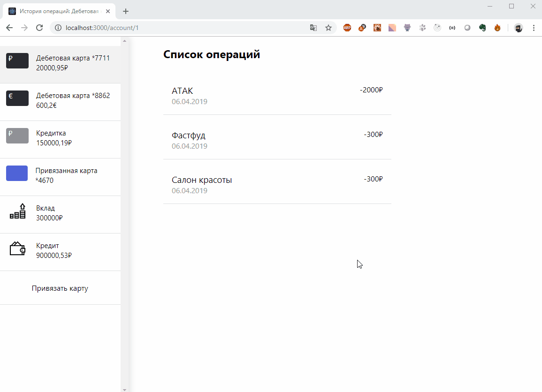The width and height of the screenshot is (542, 392).
Task: Open the browser profile avatar
Action: click(518, 28)
